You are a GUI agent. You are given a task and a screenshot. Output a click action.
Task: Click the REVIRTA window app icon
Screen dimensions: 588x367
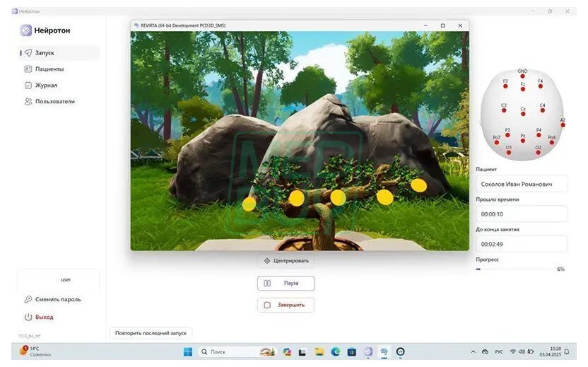(136, 25)
